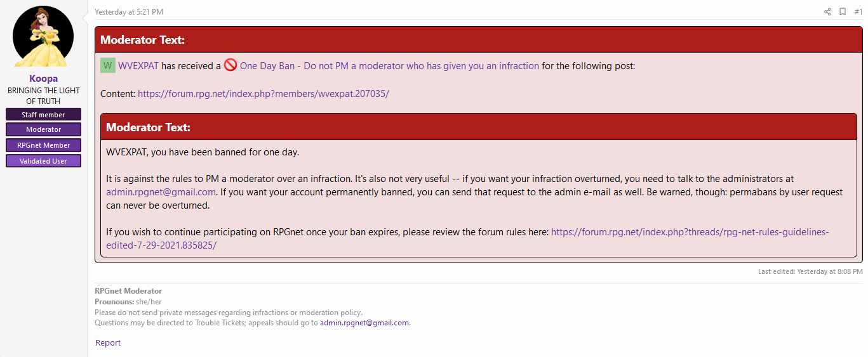
Task: Click the Validated User badge
Action: [x=43, y=161]
